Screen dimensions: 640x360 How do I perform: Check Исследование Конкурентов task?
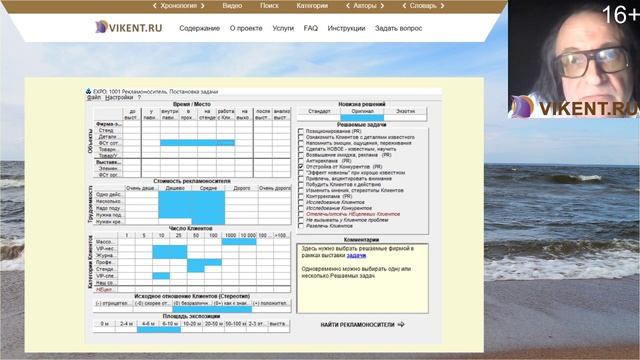tap(301, 208)
